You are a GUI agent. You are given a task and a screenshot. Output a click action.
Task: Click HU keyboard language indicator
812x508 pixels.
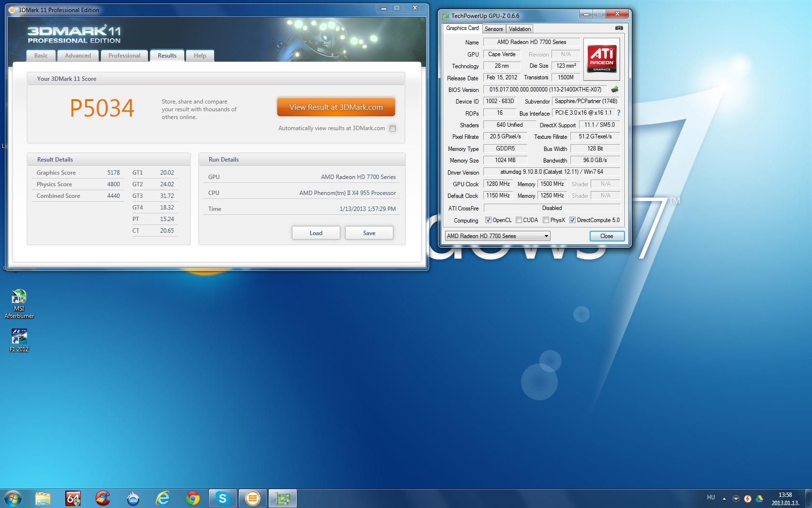[x=711, y=497]
